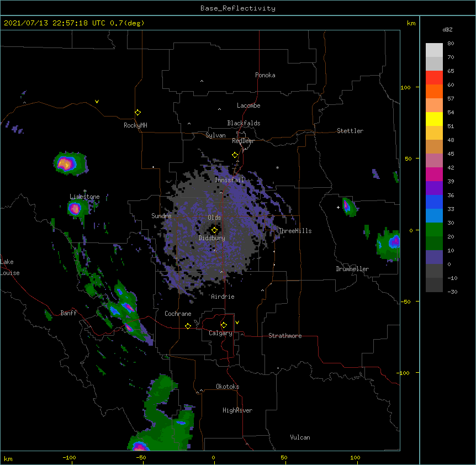Click the Cochrane label
The image size is (476, 465).
pos(178,314)
